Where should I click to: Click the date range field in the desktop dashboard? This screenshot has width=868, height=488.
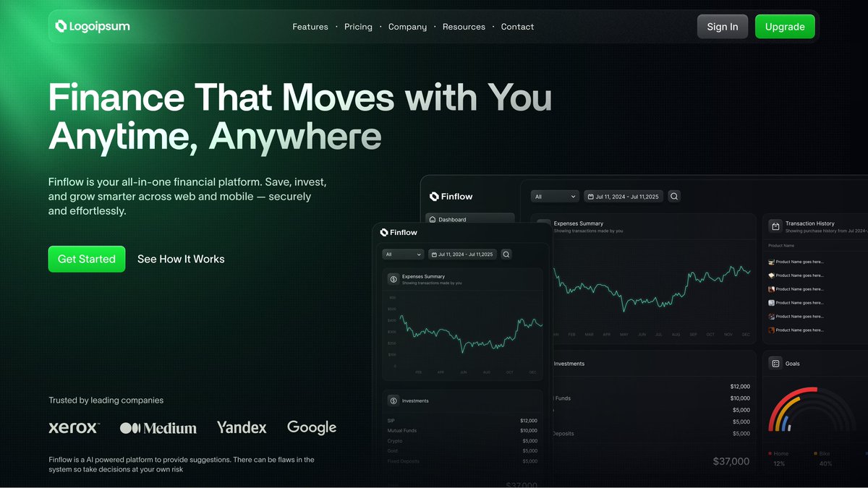[x=625, y=197]
